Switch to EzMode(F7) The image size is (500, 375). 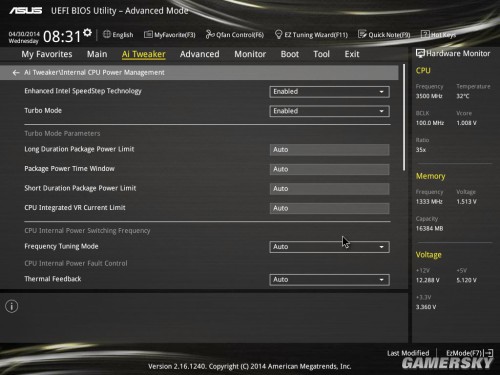click(x=469, y=353)
